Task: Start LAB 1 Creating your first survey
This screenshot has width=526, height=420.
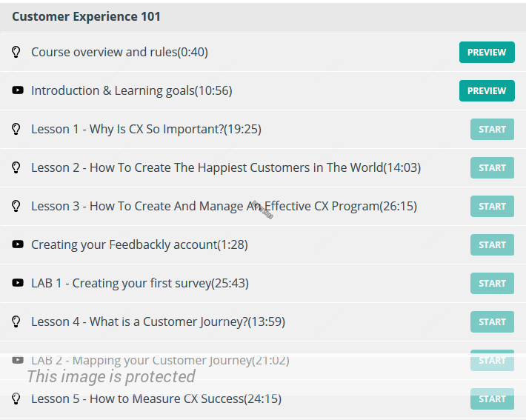Action: click(x=492, y=284)
